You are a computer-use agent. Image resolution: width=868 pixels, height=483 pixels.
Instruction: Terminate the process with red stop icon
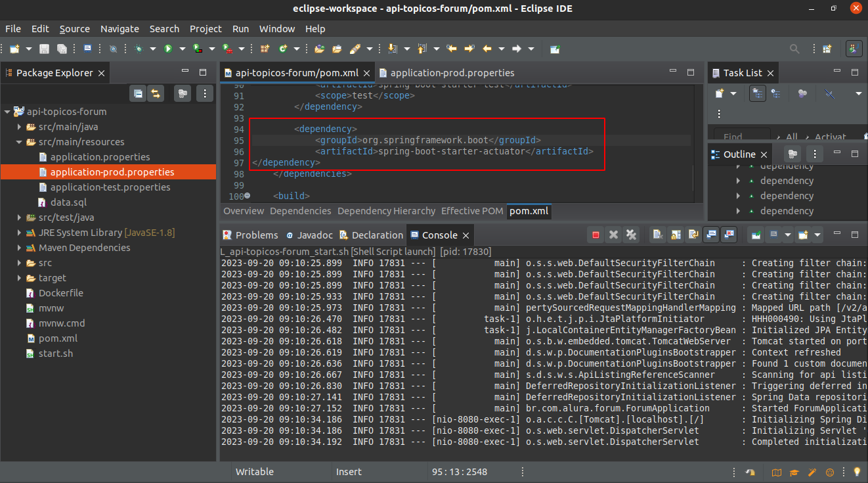[x=596, y=235]
